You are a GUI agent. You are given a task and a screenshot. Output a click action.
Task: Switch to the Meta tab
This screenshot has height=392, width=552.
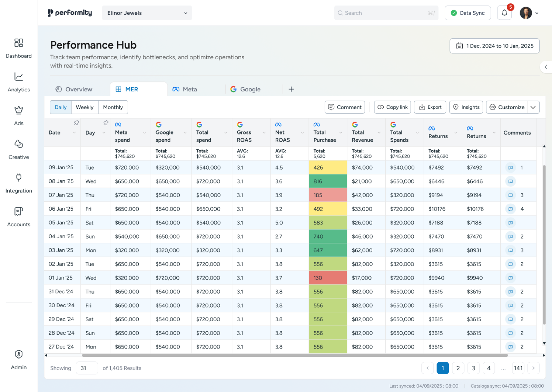point(185,89)
